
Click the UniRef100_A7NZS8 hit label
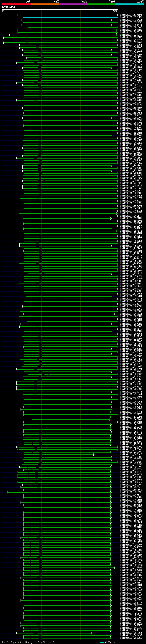pos(131,273)
